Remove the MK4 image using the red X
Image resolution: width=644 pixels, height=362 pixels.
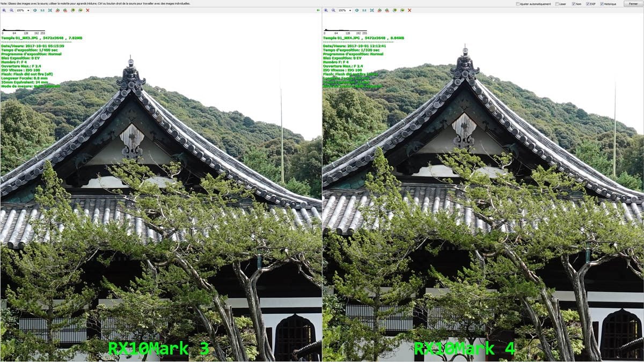tap(409, 10)
